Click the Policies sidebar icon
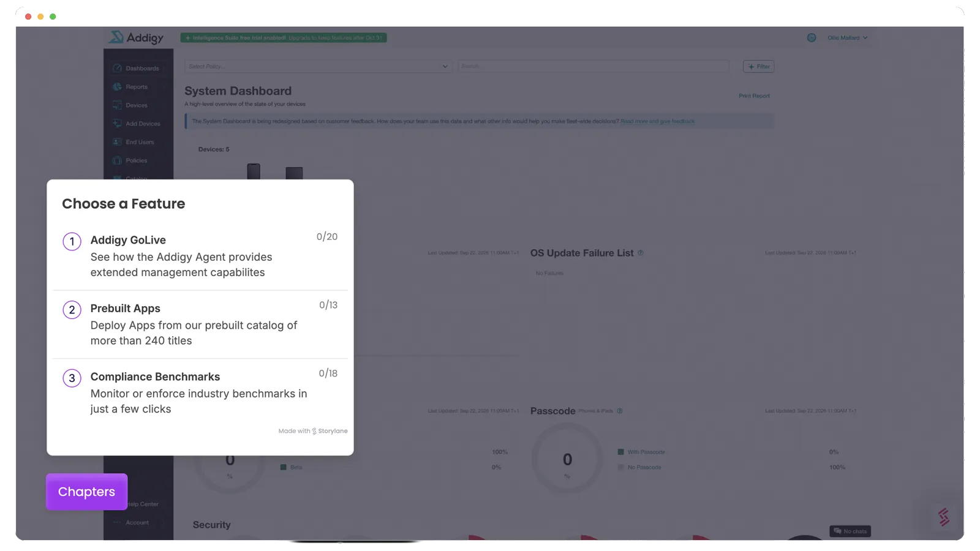Screen dimensions: 980x551 tap(117, 160)
